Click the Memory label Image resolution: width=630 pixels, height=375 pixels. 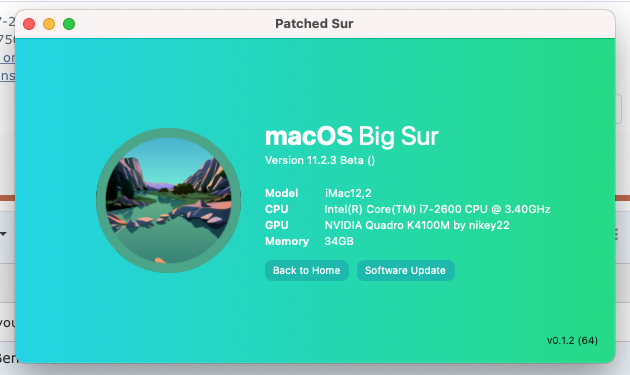click(287, 242)
